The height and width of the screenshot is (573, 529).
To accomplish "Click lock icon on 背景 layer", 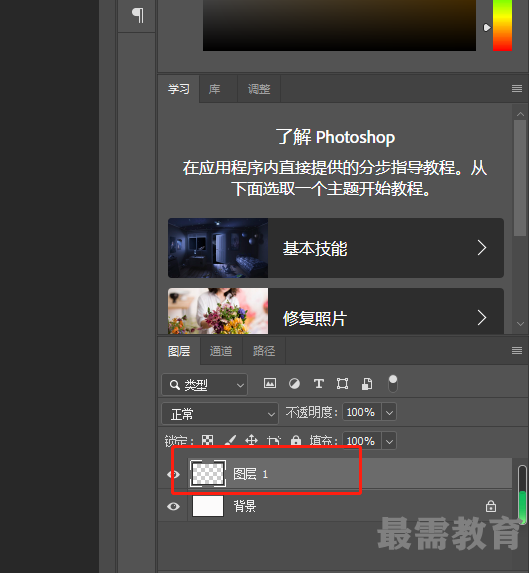I will 491,506.
